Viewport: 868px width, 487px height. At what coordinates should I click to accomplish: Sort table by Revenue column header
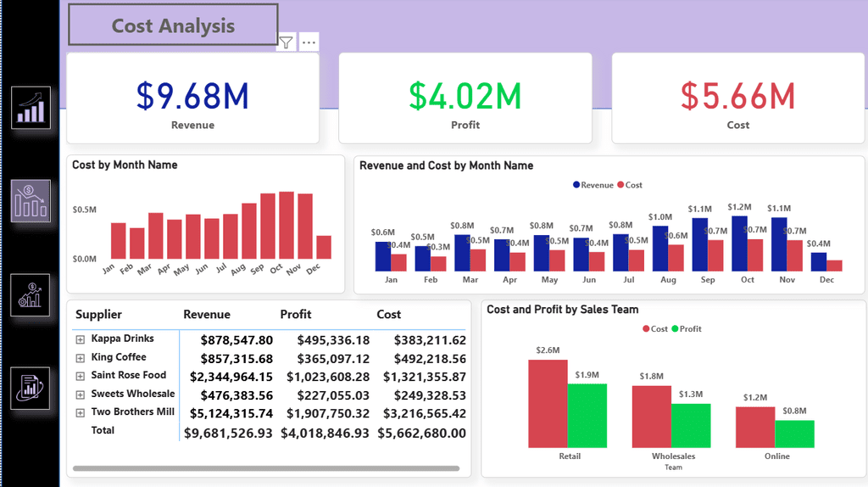[x=207, y=315]
